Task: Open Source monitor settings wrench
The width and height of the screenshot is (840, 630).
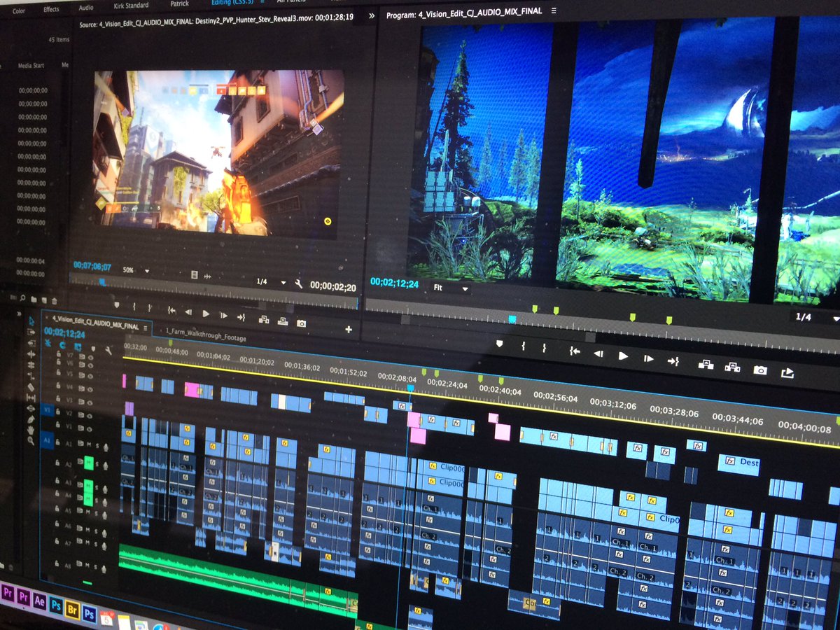Action: pyautogui.click(x=298, y=283)
